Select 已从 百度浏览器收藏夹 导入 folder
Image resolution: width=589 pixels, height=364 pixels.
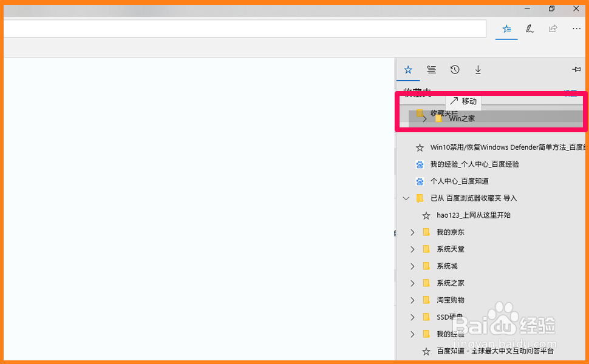click(x=474, y=198)
